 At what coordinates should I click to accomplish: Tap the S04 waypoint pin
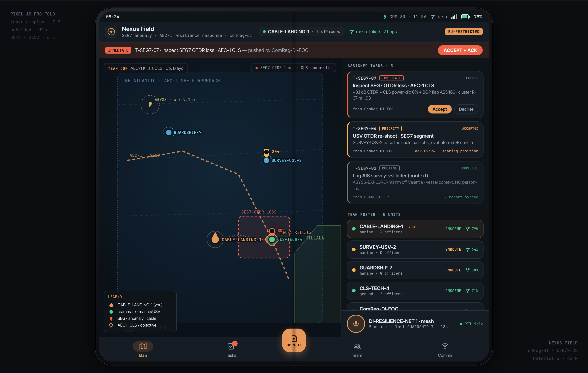[266, 152]
